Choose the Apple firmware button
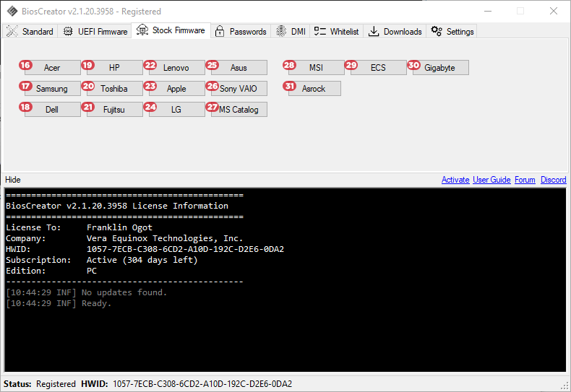 (x=176, y=88)
